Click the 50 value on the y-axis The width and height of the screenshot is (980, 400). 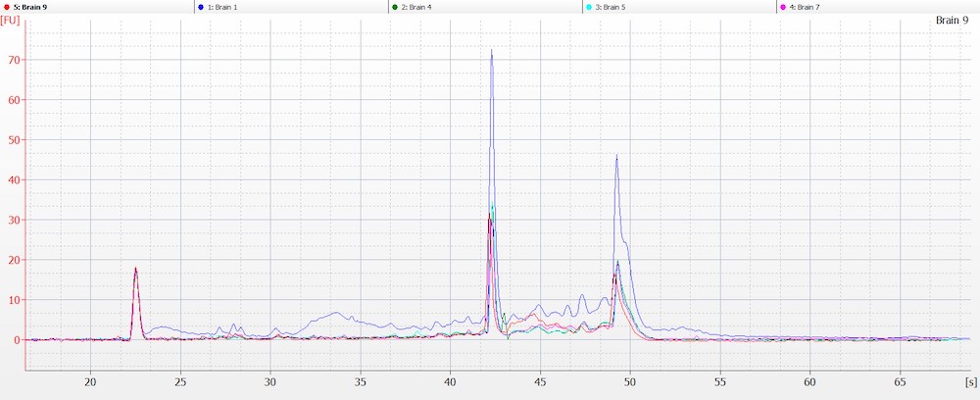pyautogui.click(x=15, y=140)
